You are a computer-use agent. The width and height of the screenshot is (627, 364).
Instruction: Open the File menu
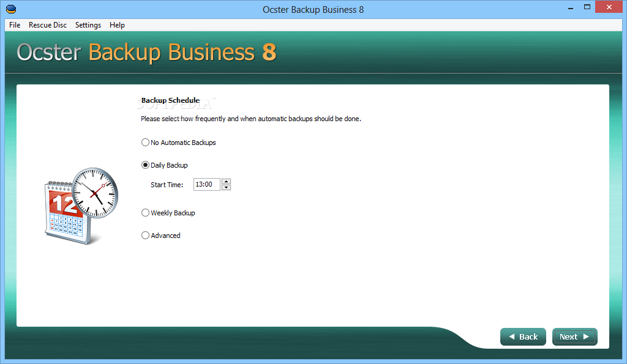[15, 24]
